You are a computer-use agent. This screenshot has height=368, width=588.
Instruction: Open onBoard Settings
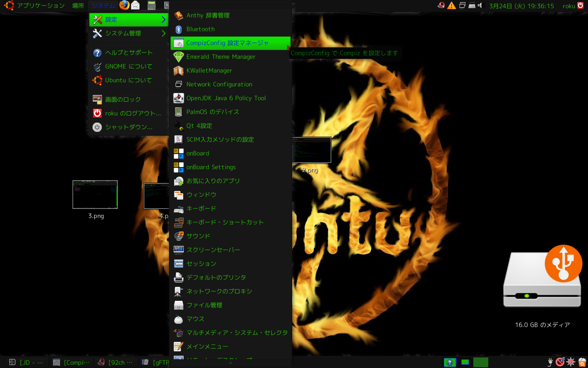(x=231, y=167)
